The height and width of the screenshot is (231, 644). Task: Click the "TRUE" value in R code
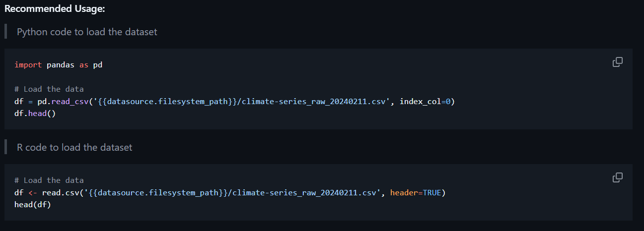(431, 192)
